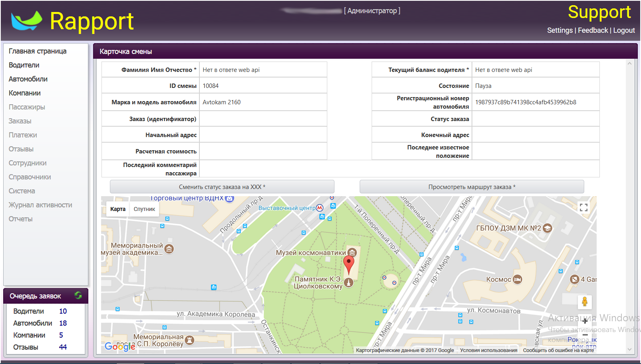Open Settings link in header
Screen dimensions: 641x364
click(x=560, y=30)
